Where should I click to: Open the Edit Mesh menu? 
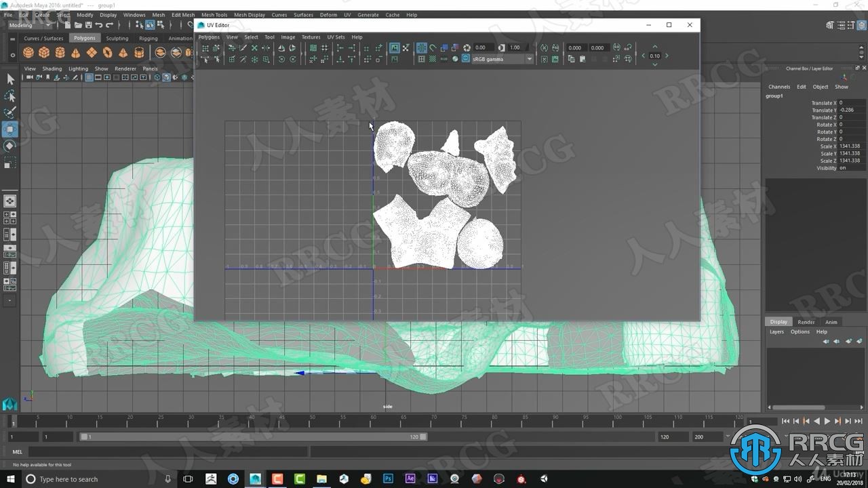182,14
